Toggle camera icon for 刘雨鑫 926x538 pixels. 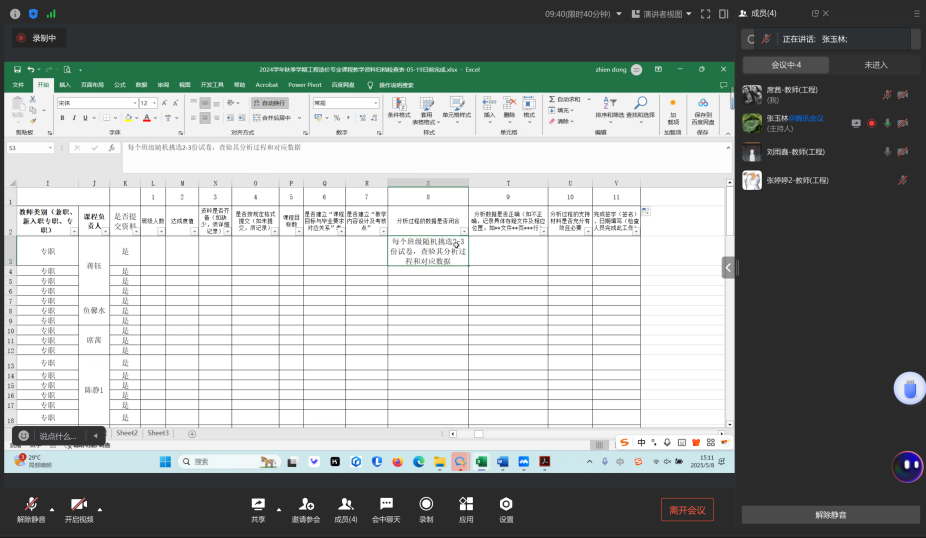click(x=903, y=152)
